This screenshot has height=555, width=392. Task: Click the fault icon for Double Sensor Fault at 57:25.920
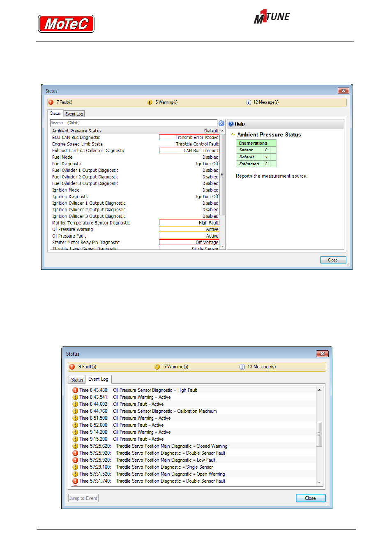point(75,453)
